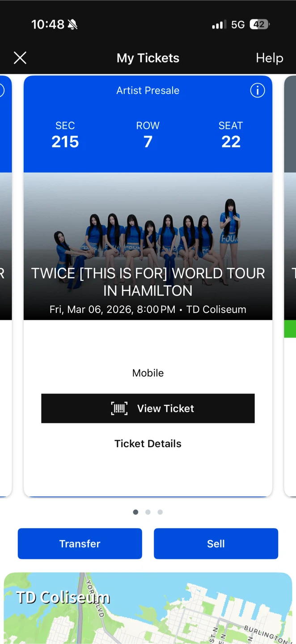Viewport: 296px width, 644px height.
Task: Tap the next ticket card on right
Action: (x=290, y=286)
